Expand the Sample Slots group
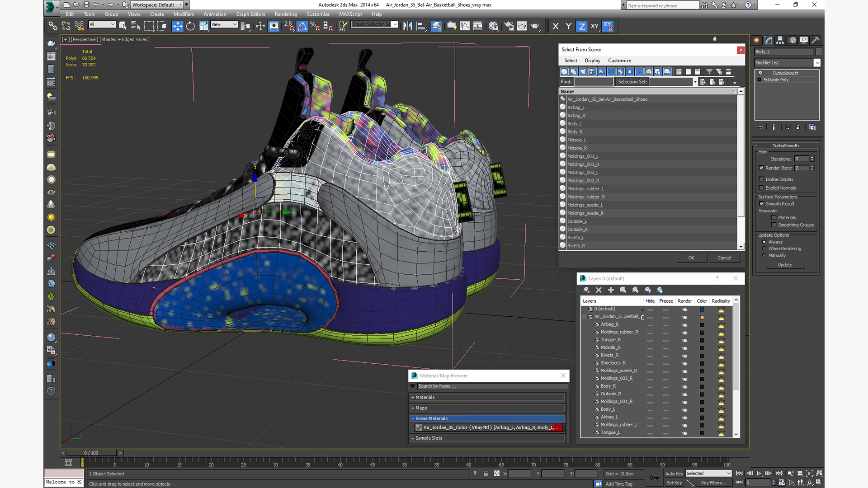The height and width of the screenshot is (488, 868). 487,438
